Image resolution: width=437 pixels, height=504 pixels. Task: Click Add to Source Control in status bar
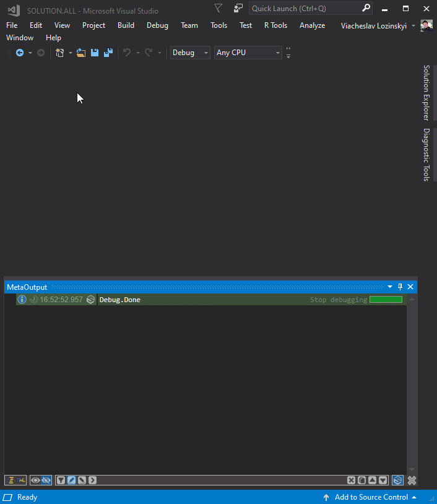tap(371, 497)
